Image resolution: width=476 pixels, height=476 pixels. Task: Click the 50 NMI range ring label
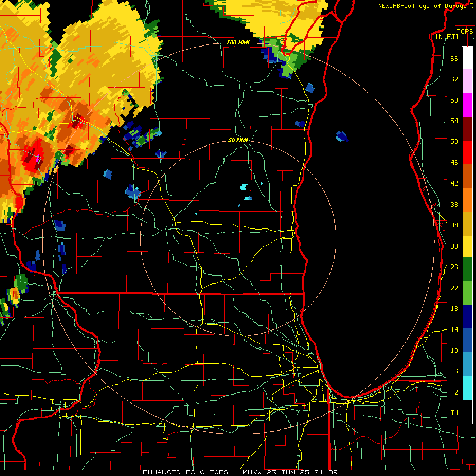click(x=238, y=140)
